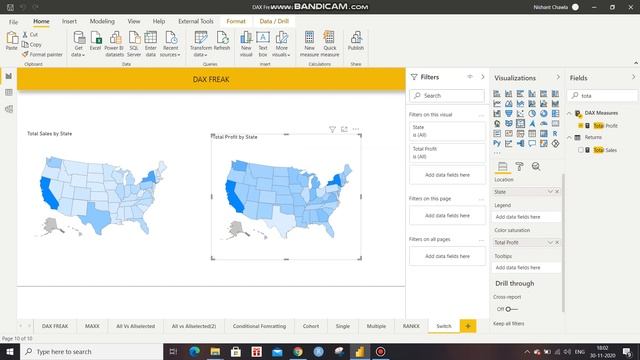Select the clustered column chart visual
Image resolution: width=640 pixels, height=360 pixels.
coord(532,93)
